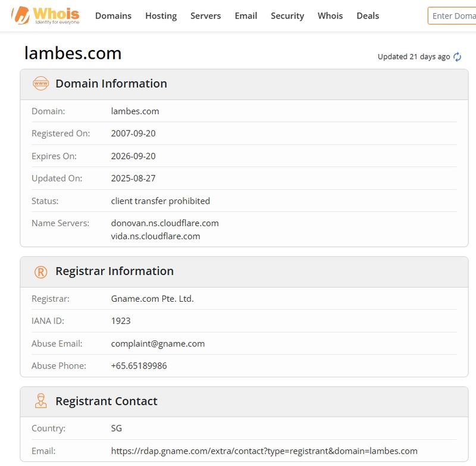The height and width of the screenshot is (466, 476).
Task: Click the abuse phone +65.65189986
Action: pos(139,366)
